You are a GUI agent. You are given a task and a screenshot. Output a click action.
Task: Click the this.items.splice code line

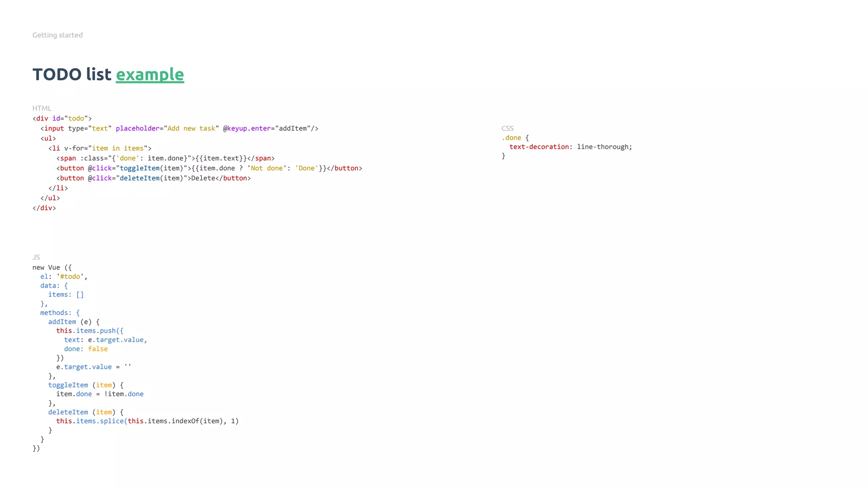(147, 421)
